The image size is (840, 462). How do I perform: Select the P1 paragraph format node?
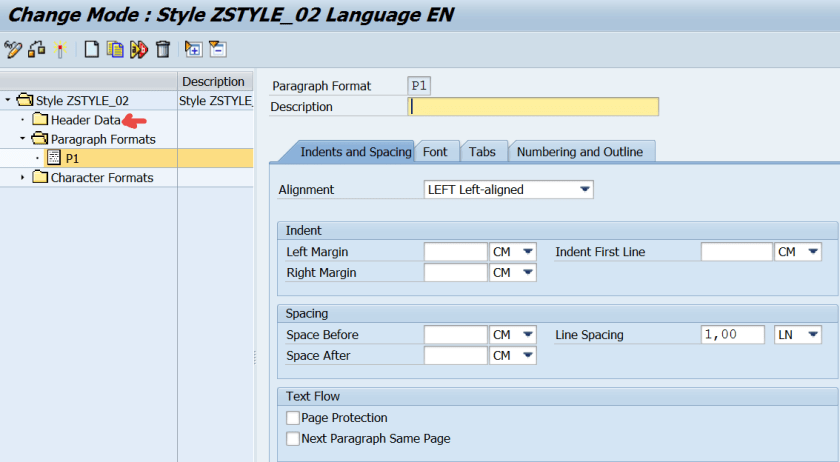pos(72,158)
